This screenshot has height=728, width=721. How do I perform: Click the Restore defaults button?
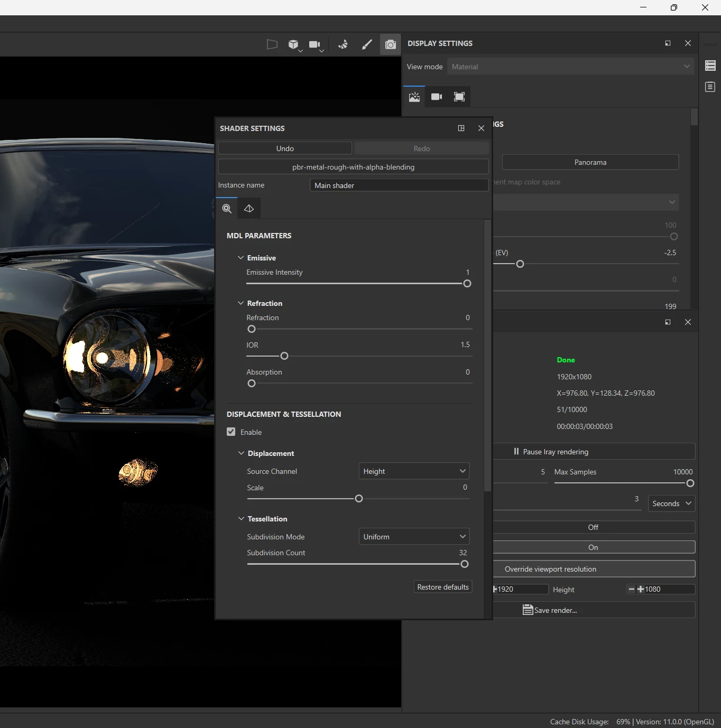click(443, 587)
